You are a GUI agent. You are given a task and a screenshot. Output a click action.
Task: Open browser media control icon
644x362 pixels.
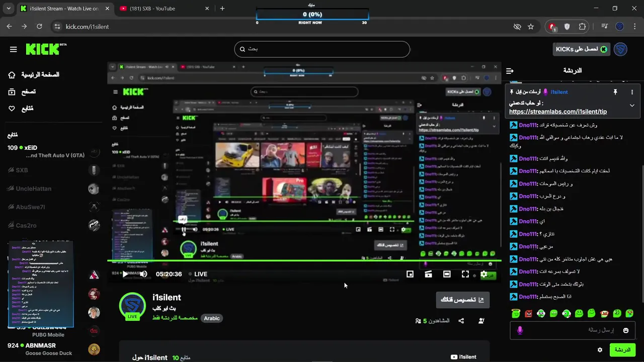point(605,27)
